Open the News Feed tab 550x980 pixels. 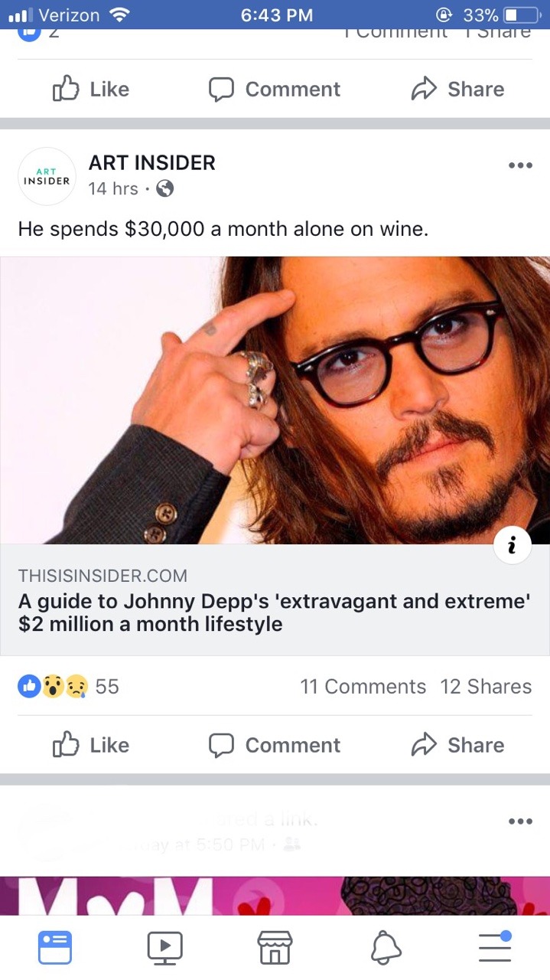(55, 947)
